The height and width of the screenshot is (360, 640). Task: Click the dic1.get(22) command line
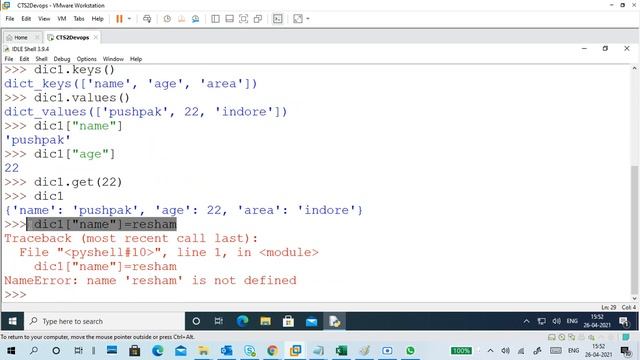click(78, 182)
